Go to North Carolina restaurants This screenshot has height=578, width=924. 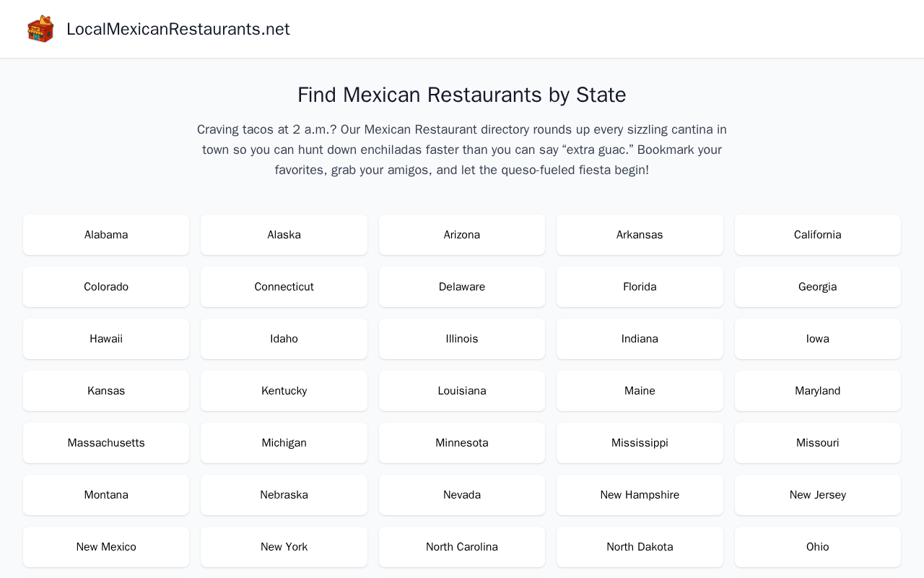(462, 547)
